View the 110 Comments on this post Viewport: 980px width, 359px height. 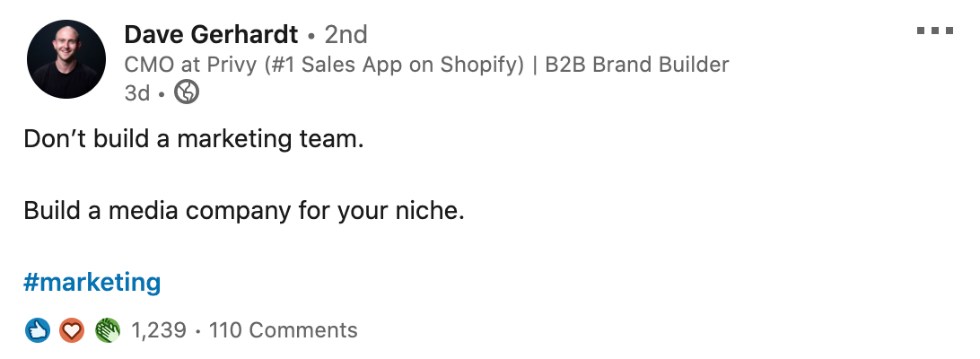click(283, 329)
